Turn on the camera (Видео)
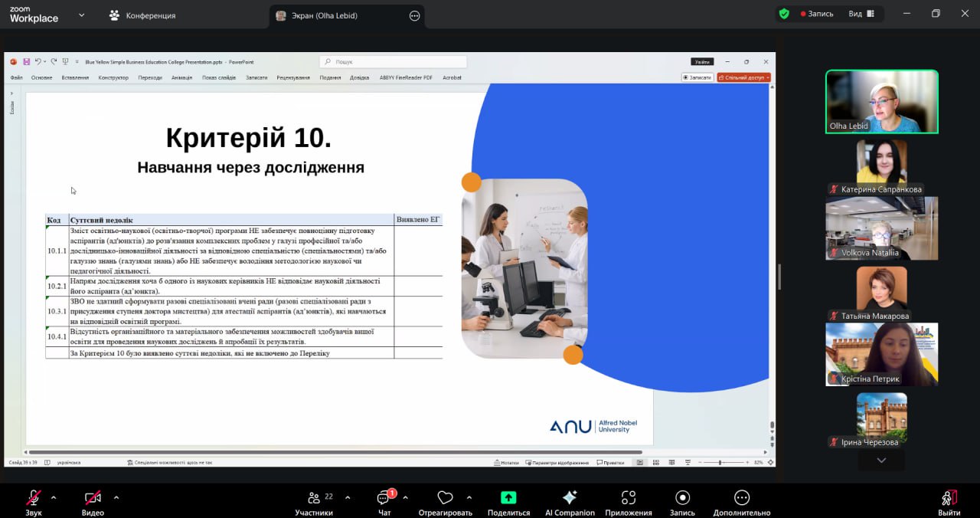 tap(93, 497)
